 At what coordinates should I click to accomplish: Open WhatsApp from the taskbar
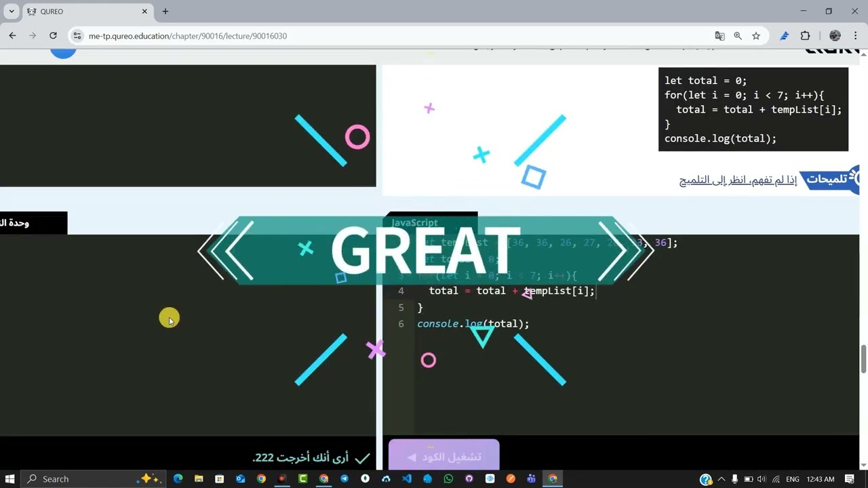click(x=448, y=479)
